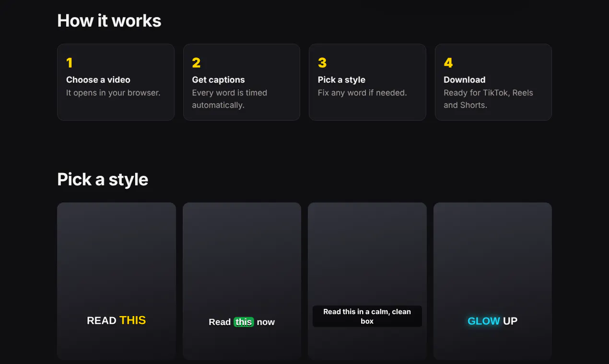Click 'Ready for TikTok, Reels and Shorts.' description
This screenshot has width=609, height=364.
click(x=488, y=99)
